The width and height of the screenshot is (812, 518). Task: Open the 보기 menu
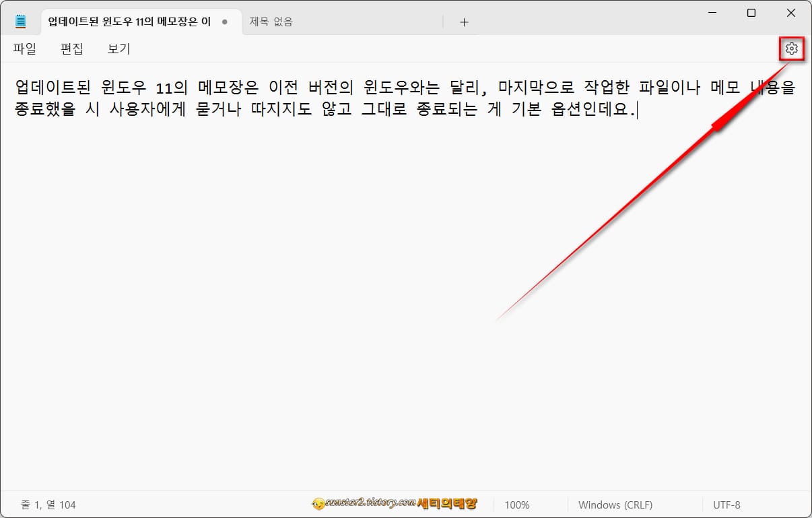click(118, 48)
